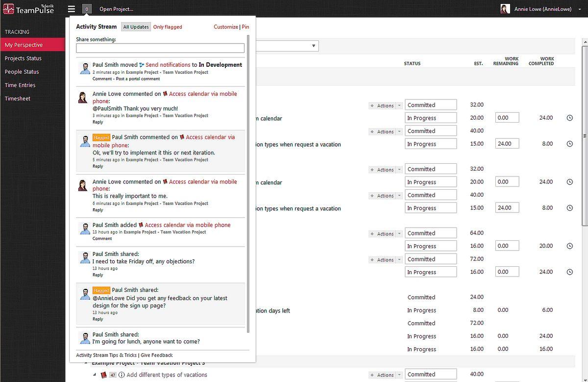Click the Share something text box
Viewport: 588px width, 382px height.
pos(160,48)
